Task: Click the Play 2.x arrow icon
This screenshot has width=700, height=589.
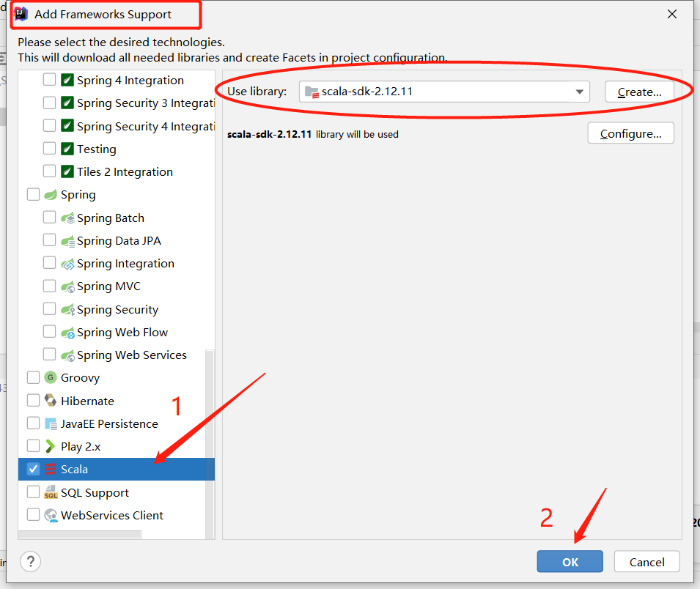Action: 50,446
